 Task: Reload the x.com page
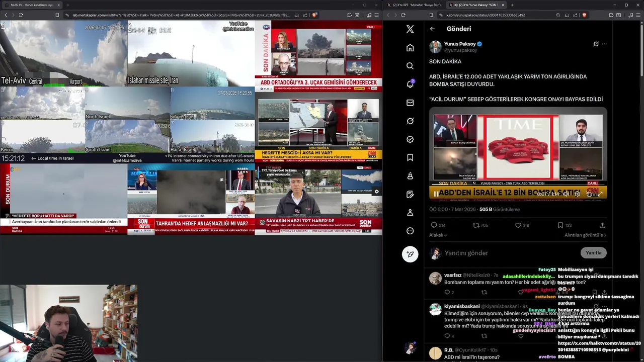click(x=403, y=15)
